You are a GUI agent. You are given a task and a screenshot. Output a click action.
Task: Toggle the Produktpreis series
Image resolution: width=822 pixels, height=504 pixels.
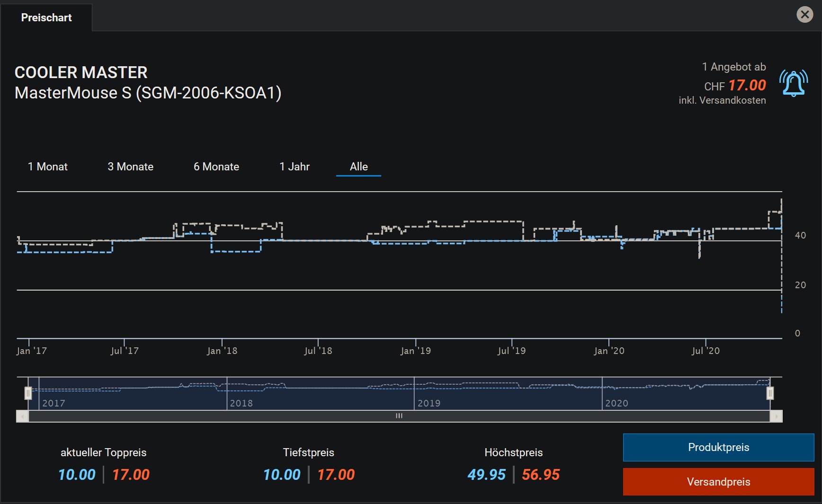coord(718,447)
